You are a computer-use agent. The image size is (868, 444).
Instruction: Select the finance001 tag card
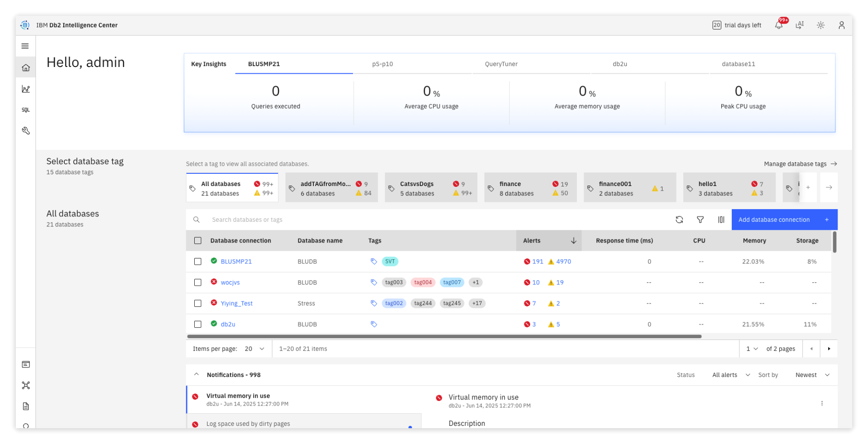(630, 187)
